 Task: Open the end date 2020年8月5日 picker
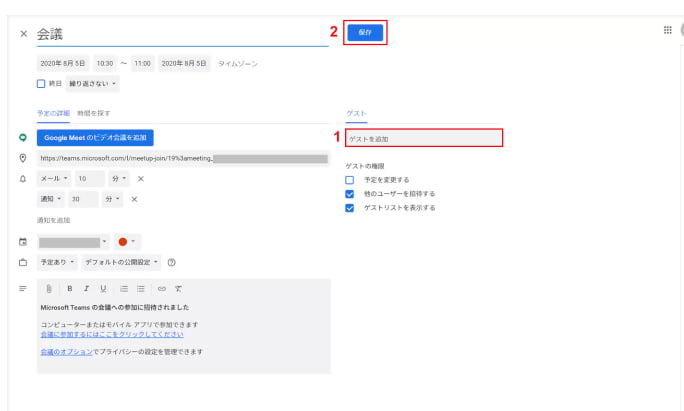point(184,64)
